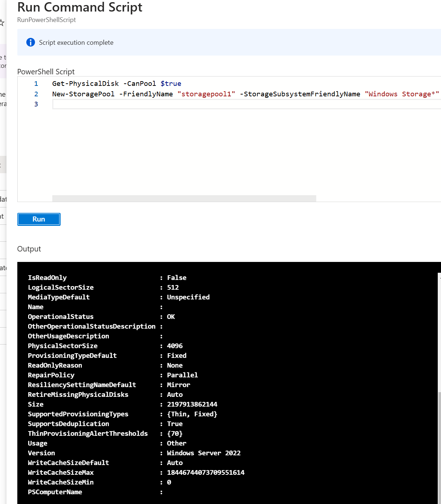
Task: Click the PowerShell Script label
Action: [x=46, y=72]
